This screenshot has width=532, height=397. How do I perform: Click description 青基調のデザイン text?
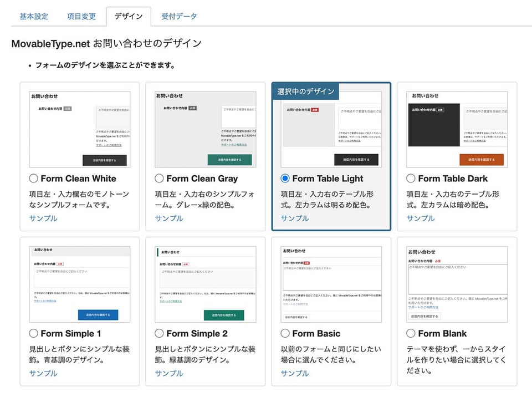[74, 360]
